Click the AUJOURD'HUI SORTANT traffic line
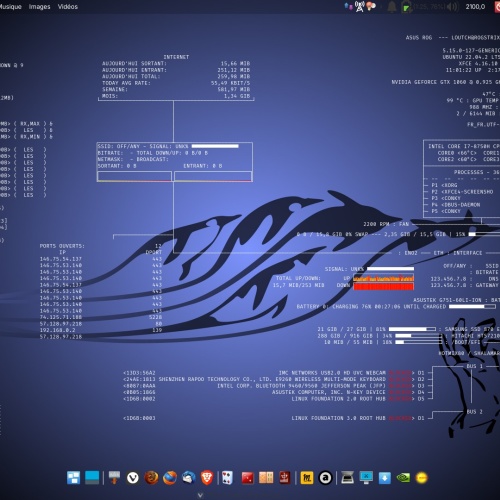The image size is (500, 500). coord(176,63)
